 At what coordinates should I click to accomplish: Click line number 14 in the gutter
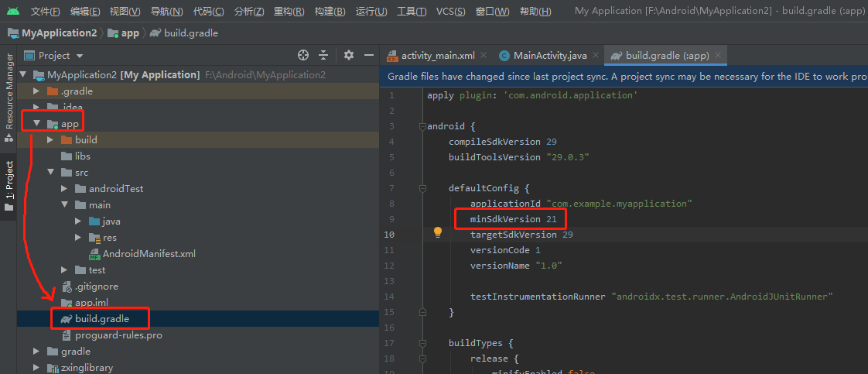pos(388,297)
